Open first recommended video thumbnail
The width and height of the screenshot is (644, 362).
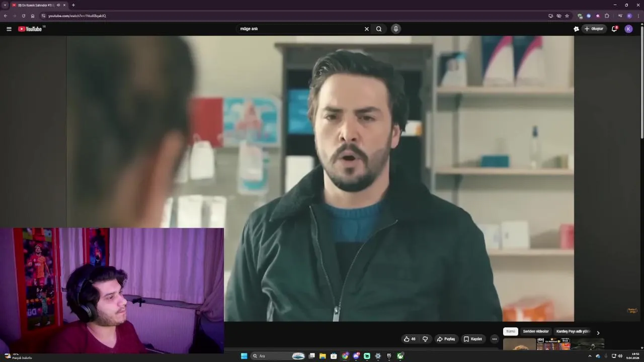(519, 344)
